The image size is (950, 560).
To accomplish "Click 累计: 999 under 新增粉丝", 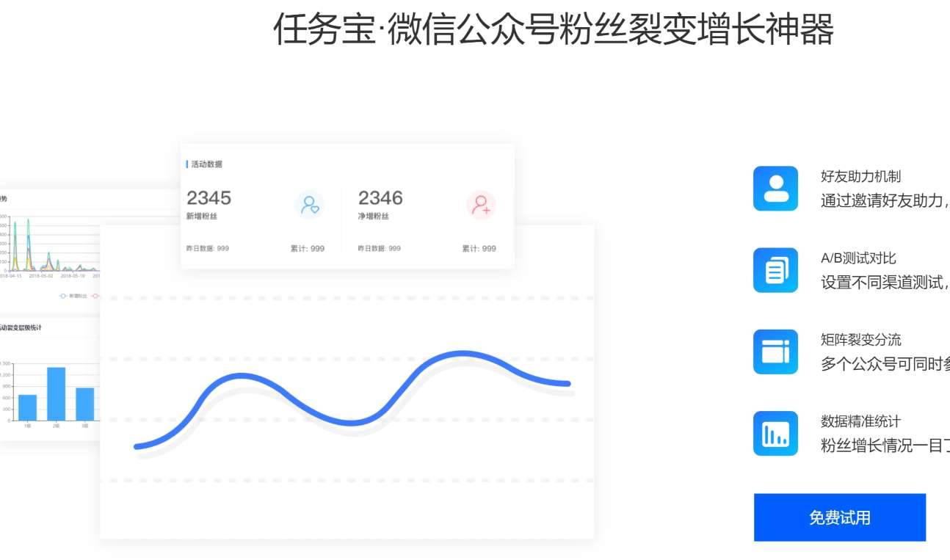I will 308,249.
